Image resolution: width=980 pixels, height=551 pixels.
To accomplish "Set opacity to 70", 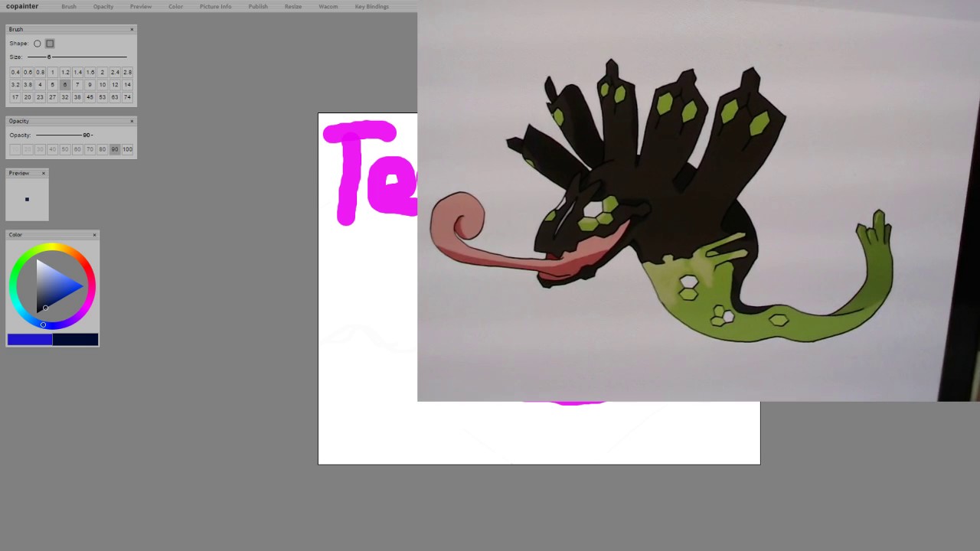I will tap(90, 149).
